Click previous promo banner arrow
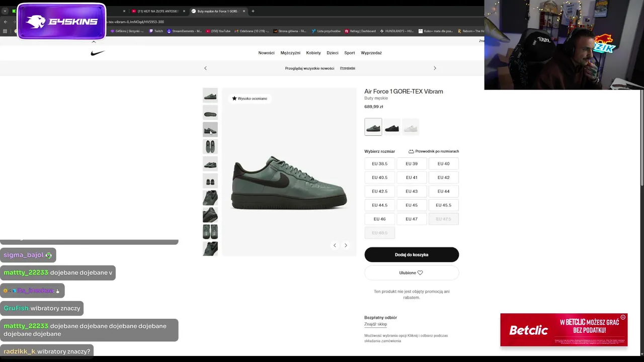644x362 pixels. click(x=205, y=68)
